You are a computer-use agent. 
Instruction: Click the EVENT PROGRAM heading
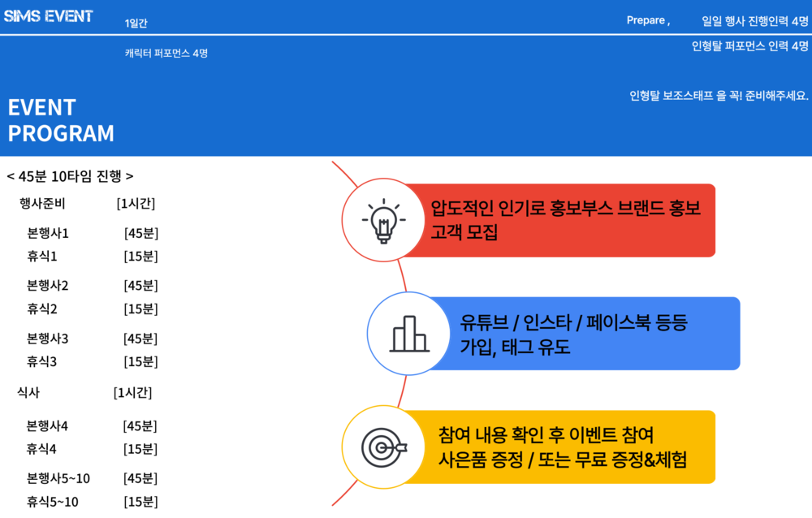pyautogui.click(x=61, y=120)
